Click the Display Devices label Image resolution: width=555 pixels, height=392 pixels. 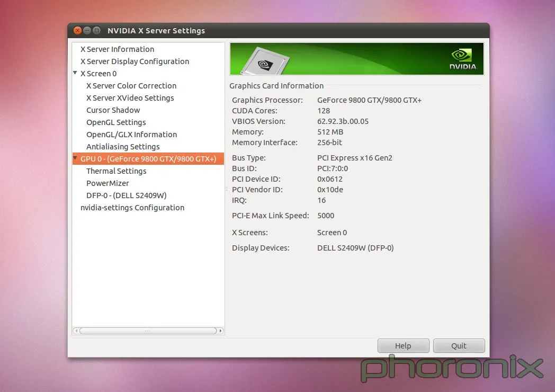point(261,248)
